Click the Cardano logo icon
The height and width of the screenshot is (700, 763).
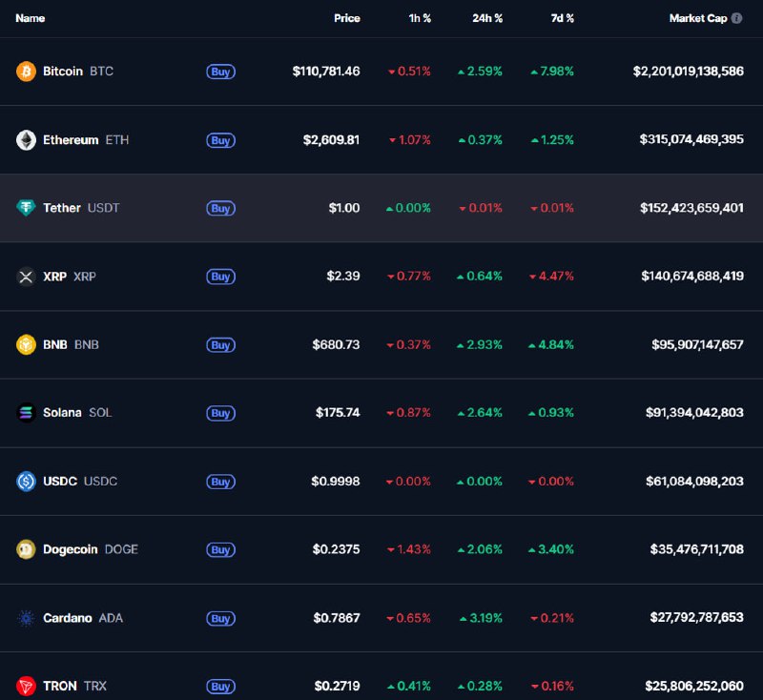(26, 618)
